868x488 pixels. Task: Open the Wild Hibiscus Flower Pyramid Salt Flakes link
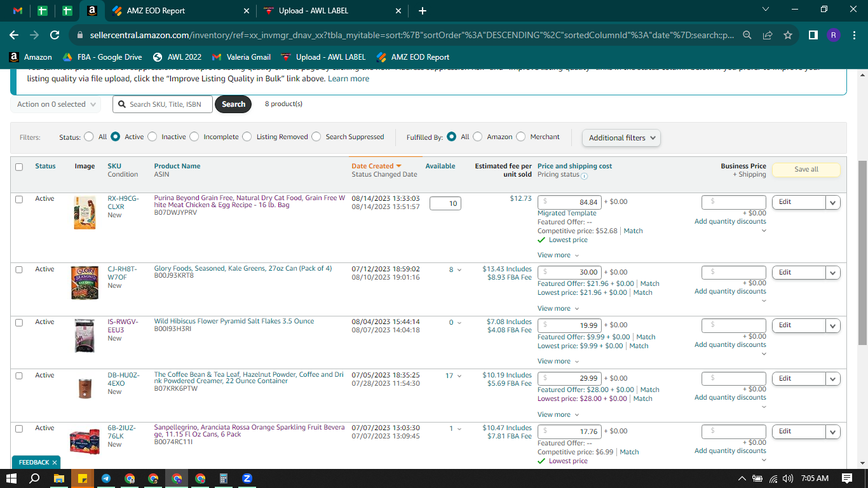[234, 322]
